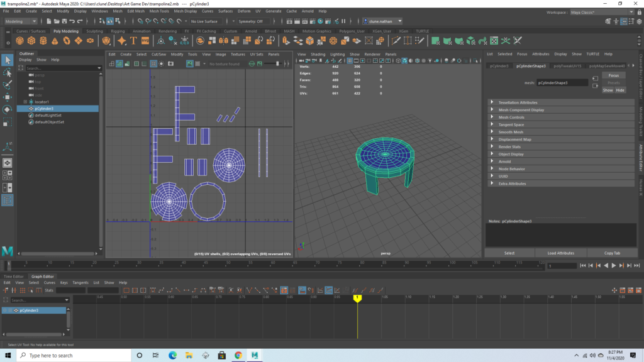Expand the Smooth Mesh section

(510, 132)
